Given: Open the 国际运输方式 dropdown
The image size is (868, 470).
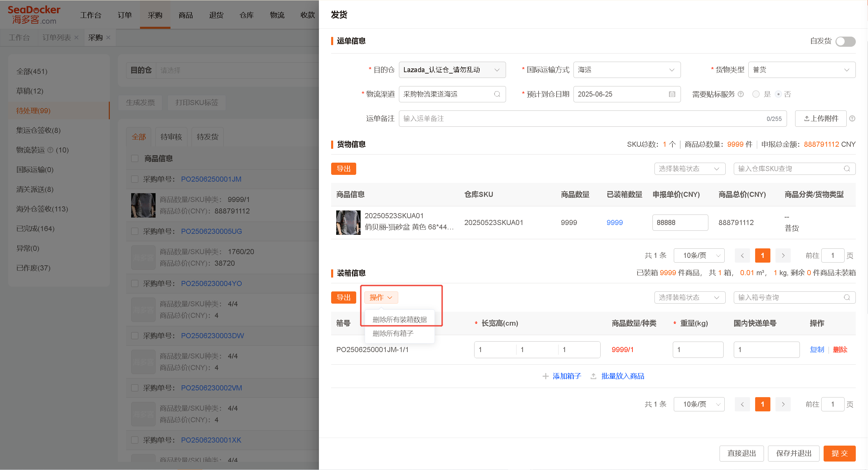Looking at the screenshot, I should tap(627, 70).
